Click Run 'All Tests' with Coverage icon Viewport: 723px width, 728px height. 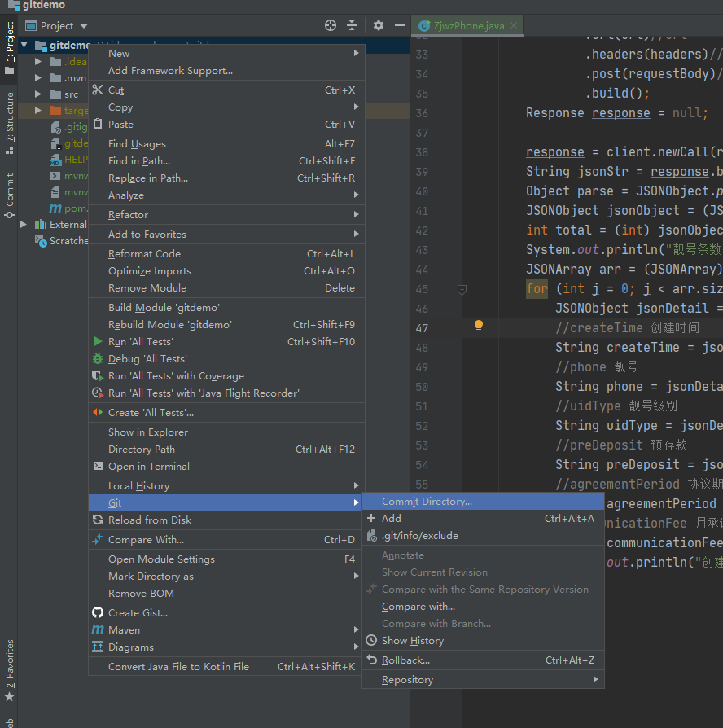(x=98, y=376)
